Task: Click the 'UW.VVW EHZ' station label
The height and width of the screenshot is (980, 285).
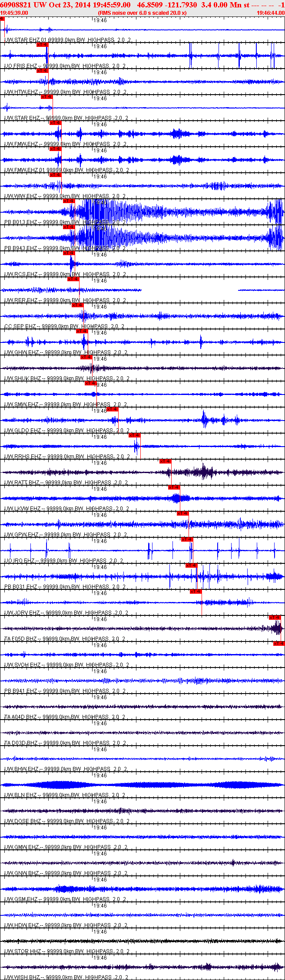Action: point(21,196)
